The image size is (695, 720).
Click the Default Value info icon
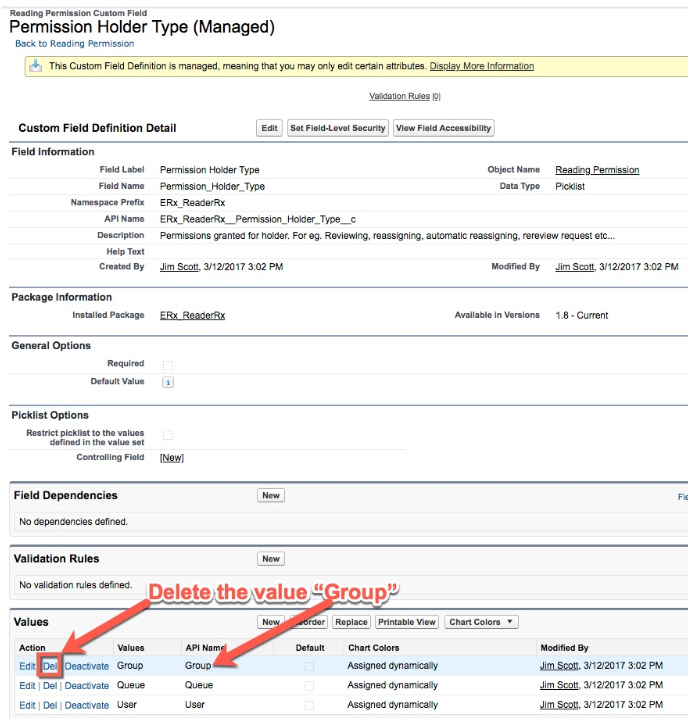[168, 382]
